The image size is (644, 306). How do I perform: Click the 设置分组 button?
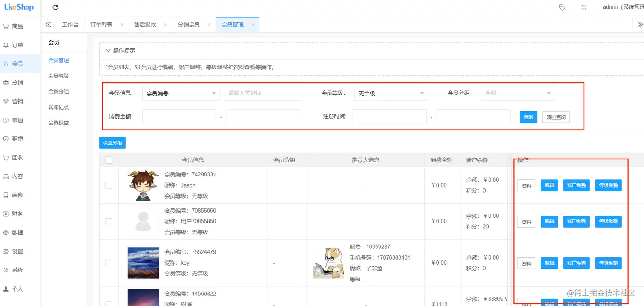coord(112,143)
